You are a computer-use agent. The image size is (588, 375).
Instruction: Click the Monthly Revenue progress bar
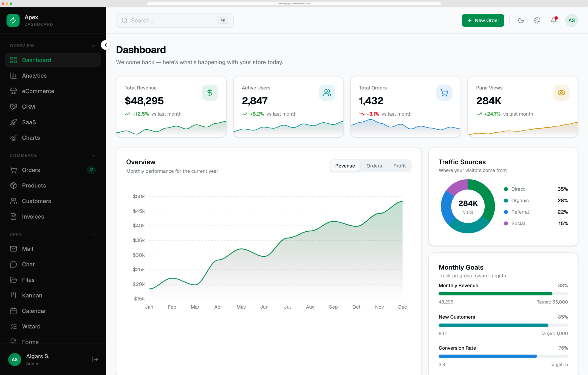tap(503, 294)
